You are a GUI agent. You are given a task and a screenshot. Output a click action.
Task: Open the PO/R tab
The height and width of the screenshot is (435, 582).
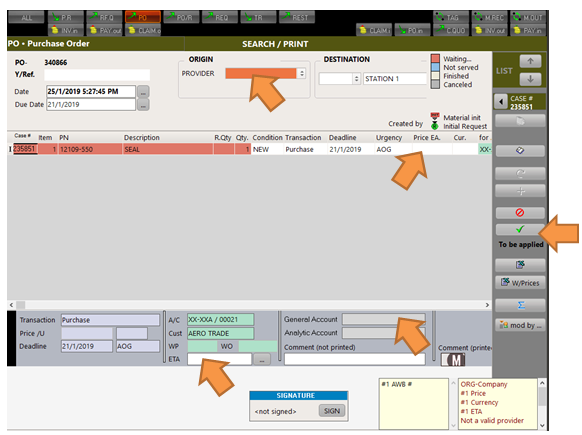click(181, 17)
